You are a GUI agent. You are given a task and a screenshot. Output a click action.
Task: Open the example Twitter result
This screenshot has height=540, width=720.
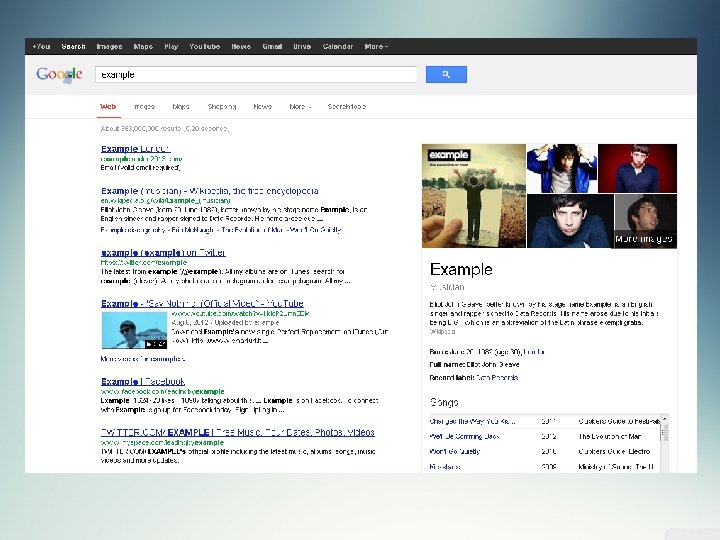163,253
